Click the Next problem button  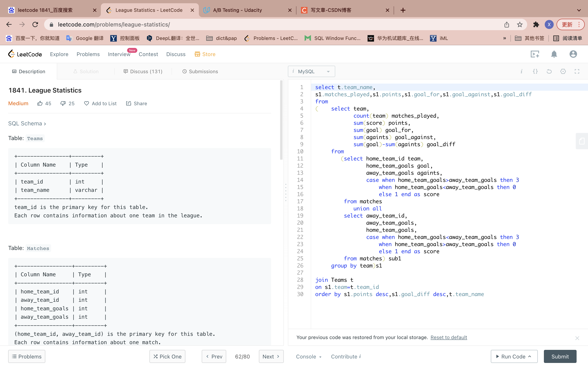[271, 356]
